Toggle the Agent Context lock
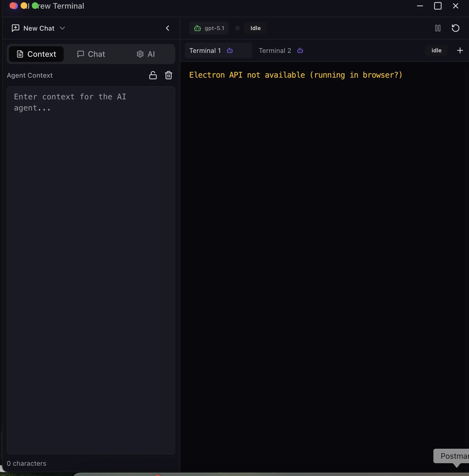 point(153,75)
